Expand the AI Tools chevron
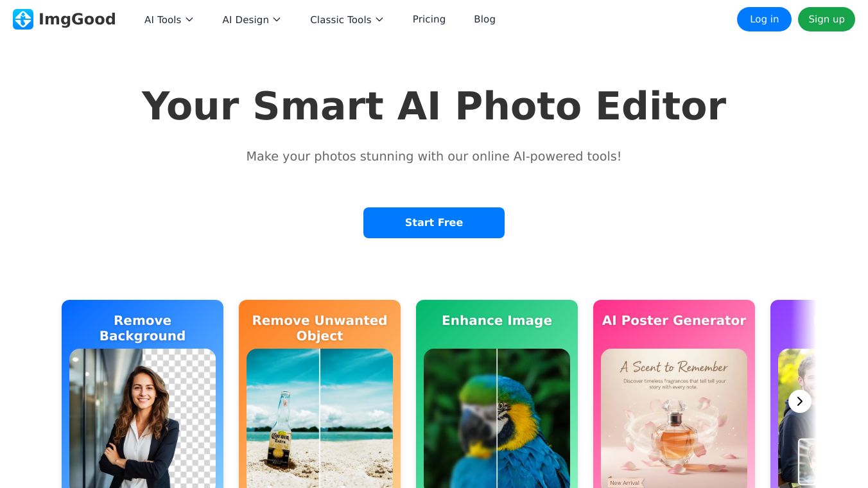This screenshot has height=488, width=868. [189, 20]
